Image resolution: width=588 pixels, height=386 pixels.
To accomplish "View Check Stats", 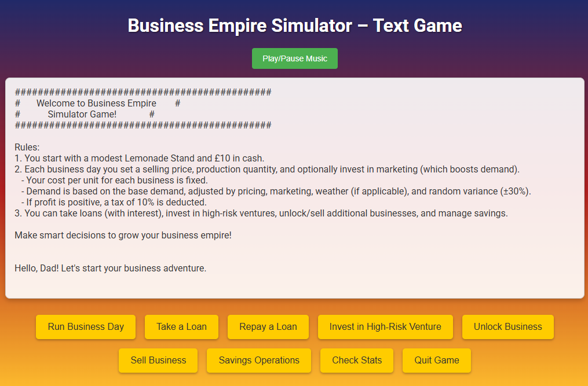I will [357, 361].
